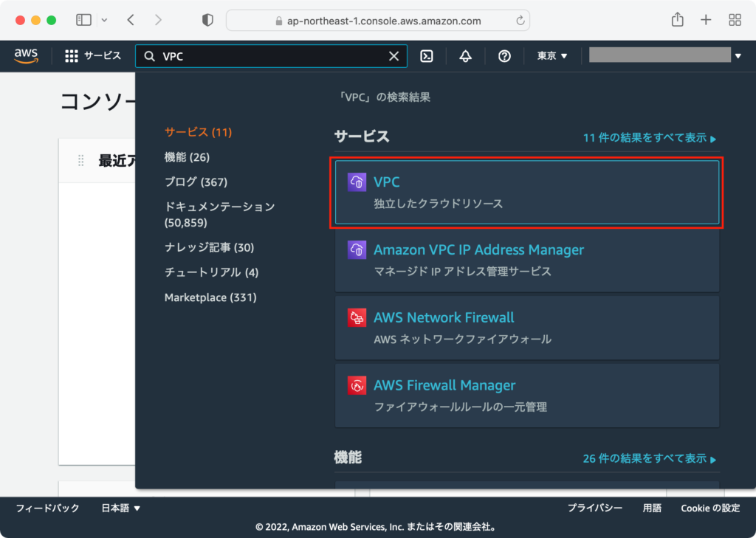Screen dimensions: 756x538
Task: Toggle the Safari sidebar icon
Action: pos(84,20)
